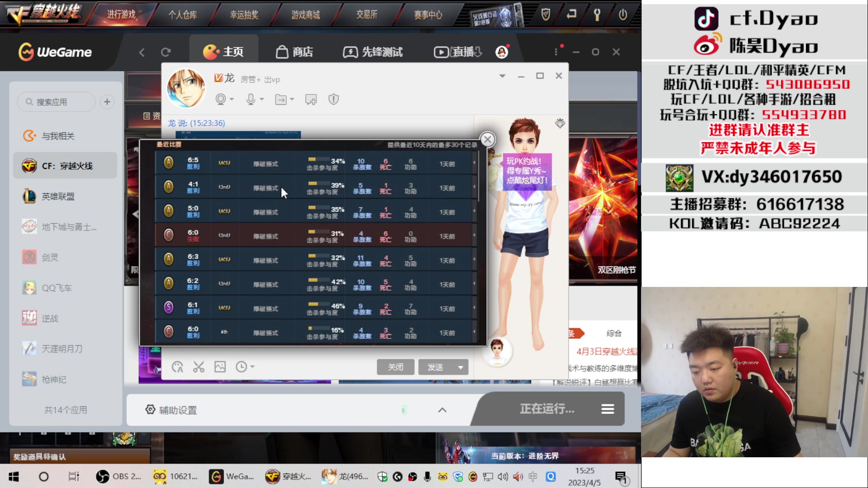The image size is (868, 488).
Task: Select 游戏商城 in the CF top menu
Action: click(x=306, y=15)
